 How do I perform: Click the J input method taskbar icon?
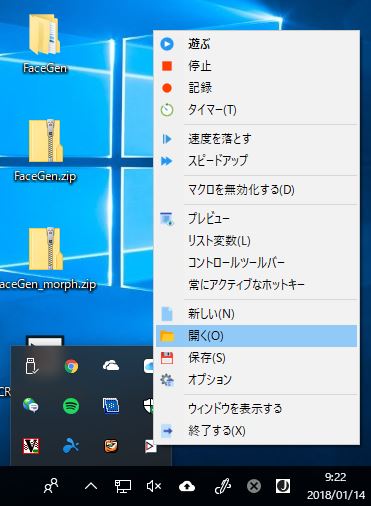pyautogui.click(x=283, y=486)
